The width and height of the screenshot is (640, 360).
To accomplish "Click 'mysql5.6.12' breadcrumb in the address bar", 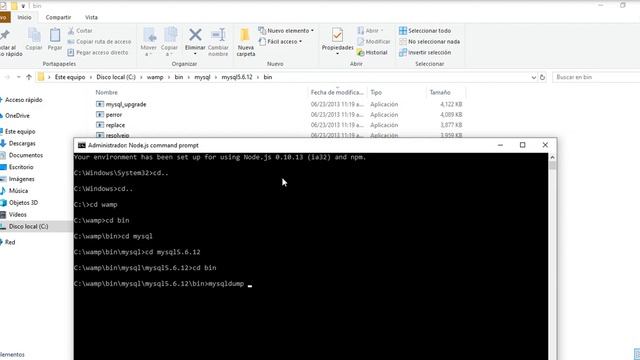I will pyautogui.click(x=237, y=77).
